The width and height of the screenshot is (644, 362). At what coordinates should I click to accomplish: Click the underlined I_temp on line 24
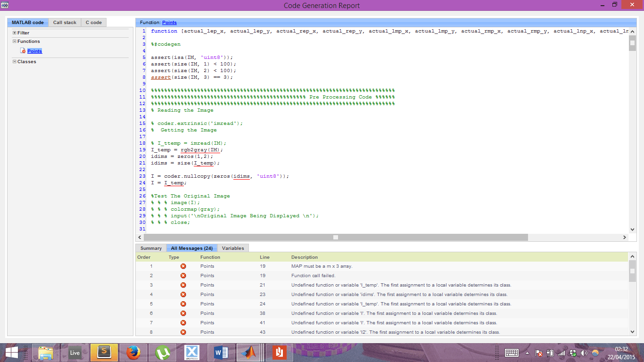pyautogui.click(x=174, y=183)
